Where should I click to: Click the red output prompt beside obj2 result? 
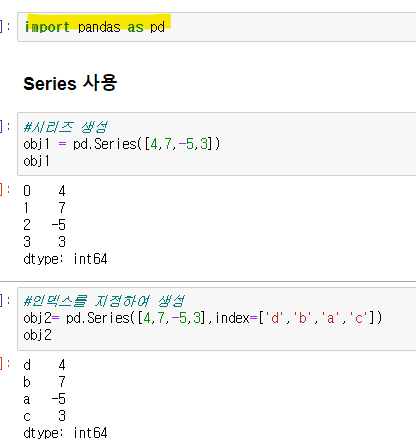(5, 364)
